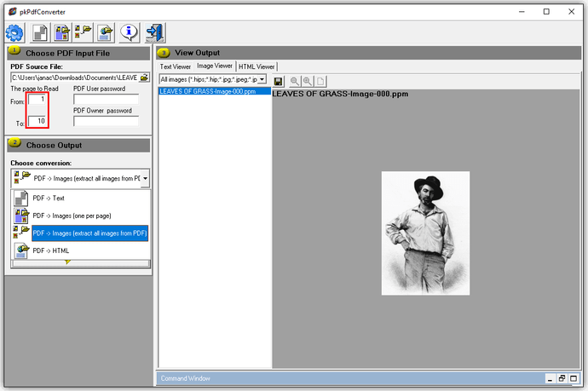Select the PDF to HTML toolbar icon
This screenshot has height=391, width=588.
pyautogui.click(x=106, y=33)
